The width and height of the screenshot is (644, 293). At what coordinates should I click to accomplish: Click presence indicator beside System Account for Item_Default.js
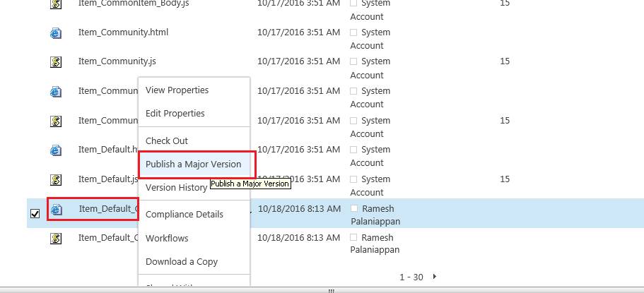click(x=353, y=179)
